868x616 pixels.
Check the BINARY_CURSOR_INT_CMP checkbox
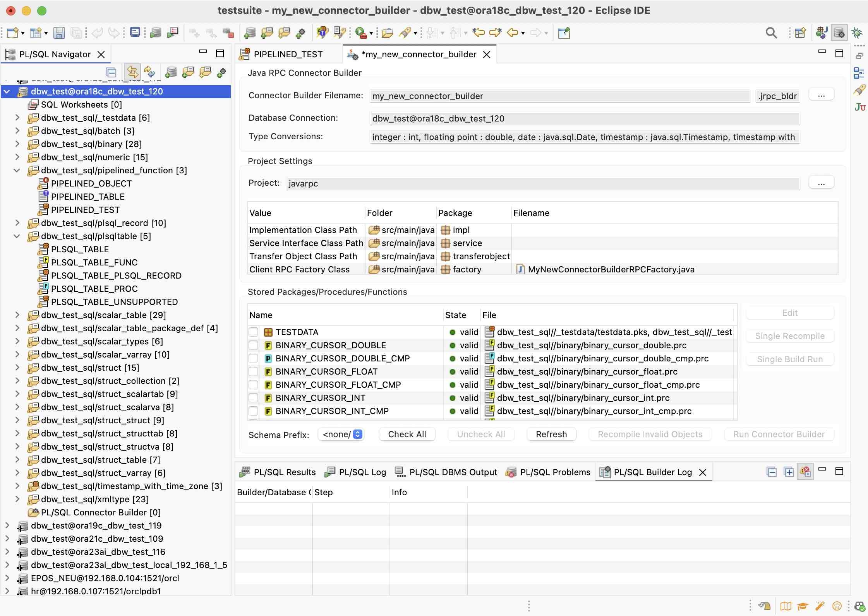(254, 411)
